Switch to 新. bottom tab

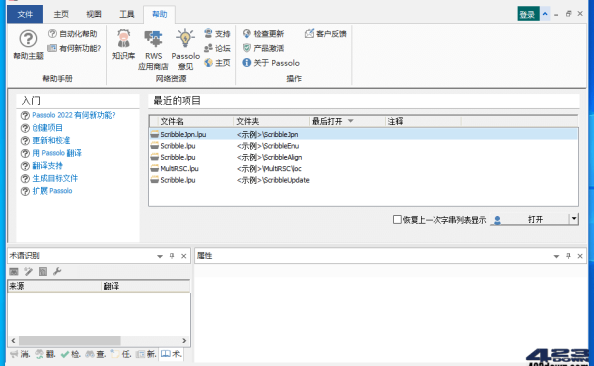[146, 354]
